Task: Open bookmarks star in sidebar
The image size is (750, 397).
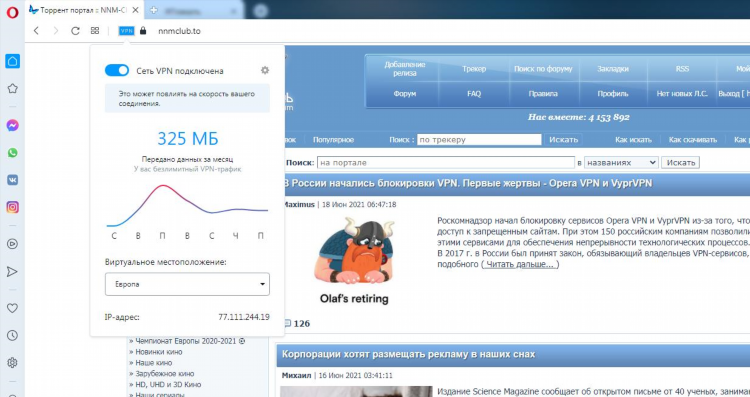Action: point(12,88)
